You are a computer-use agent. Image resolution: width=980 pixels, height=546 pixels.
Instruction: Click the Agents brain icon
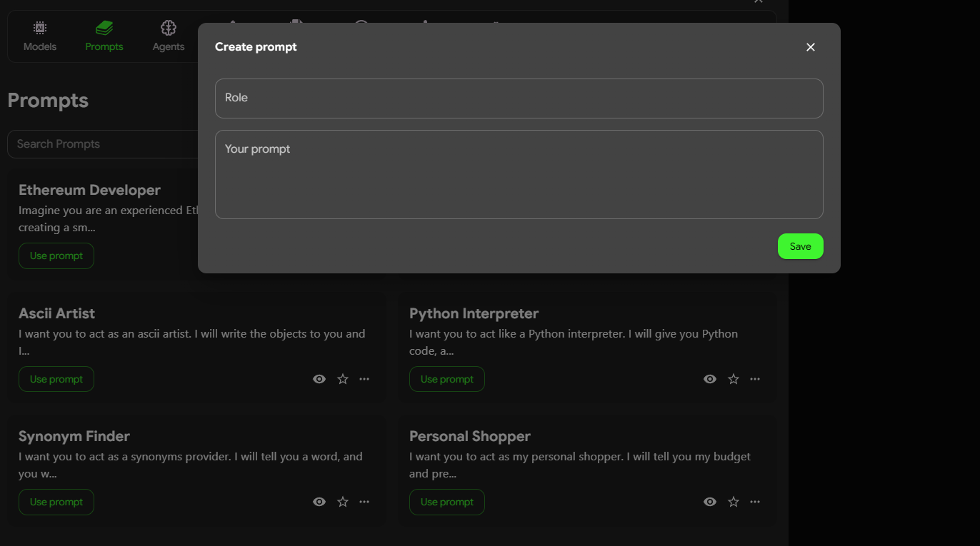pos(168,29)
